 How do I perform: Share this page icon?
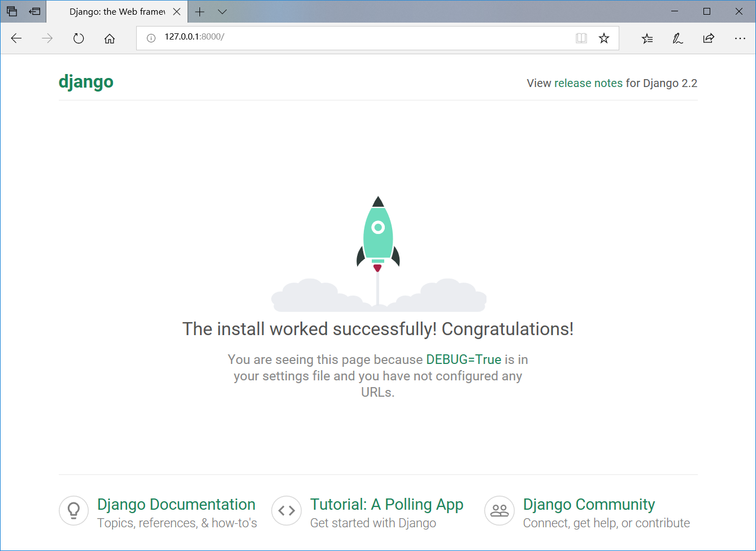pos(709,38)
